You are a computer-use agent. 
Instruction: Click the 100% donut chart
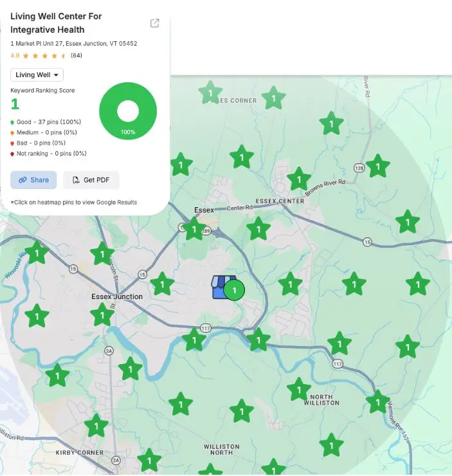128,111
